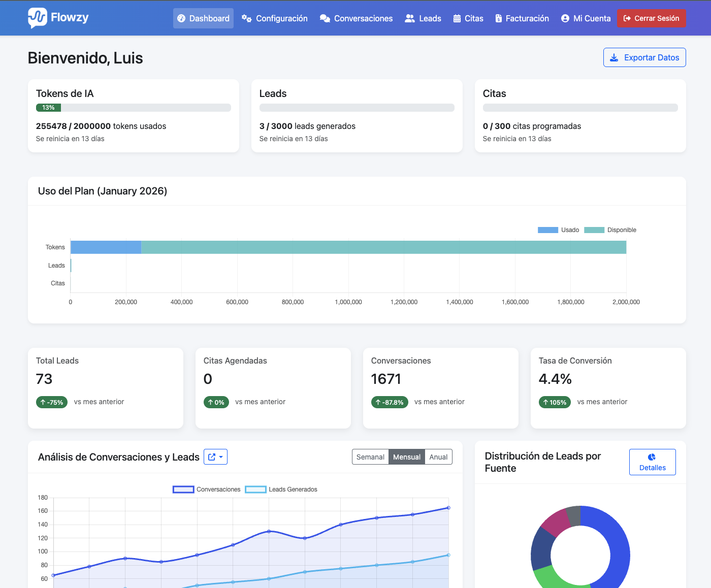
Task: Click the Exportar Datos button
Action: pos(644,57)
